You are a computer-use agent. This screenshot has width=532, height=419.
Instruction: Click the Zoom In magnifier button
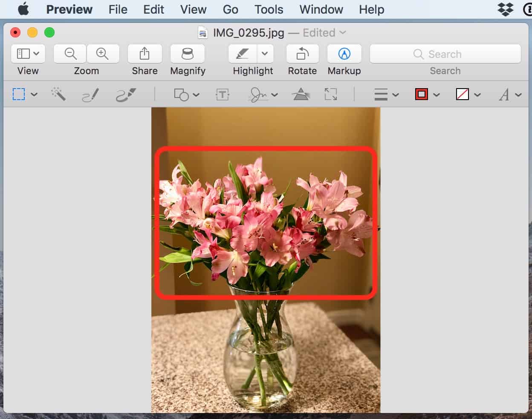[x=102, y=54]
